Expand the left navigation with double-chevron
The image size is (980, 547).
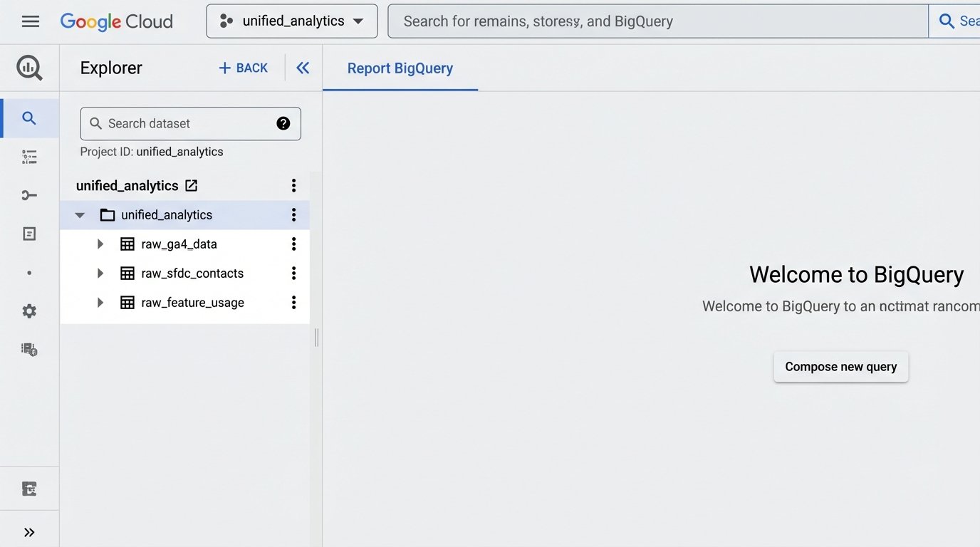point(29,531)
